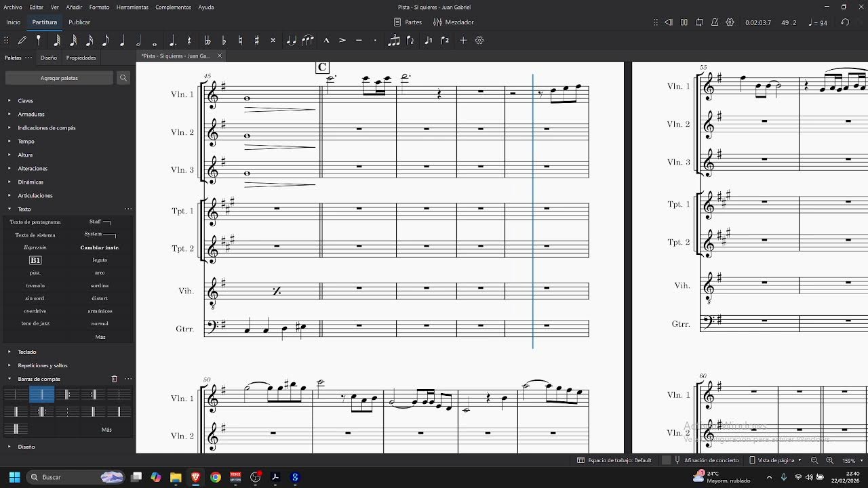Image resolution: width=868 pixels, height=488 pixels.
Task: Add a tie between notes
Action: (292, 41)
